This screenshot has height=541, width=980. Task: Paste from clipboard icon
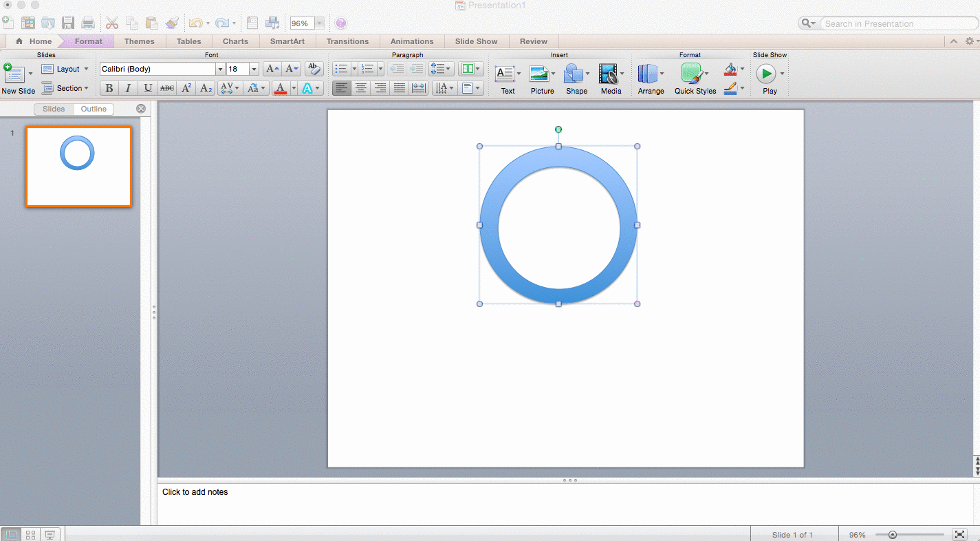[152, 23]
